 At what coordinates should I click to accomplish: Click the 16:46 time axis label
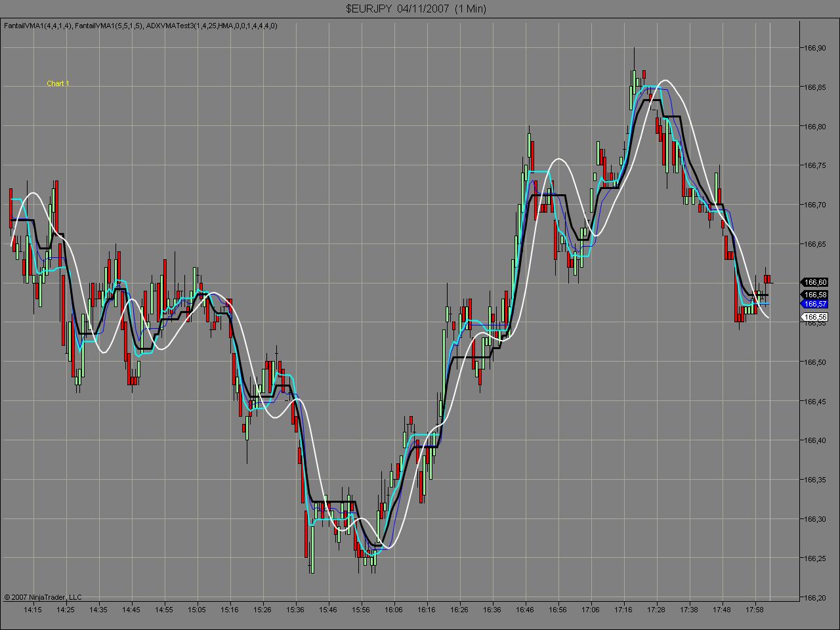525,610
